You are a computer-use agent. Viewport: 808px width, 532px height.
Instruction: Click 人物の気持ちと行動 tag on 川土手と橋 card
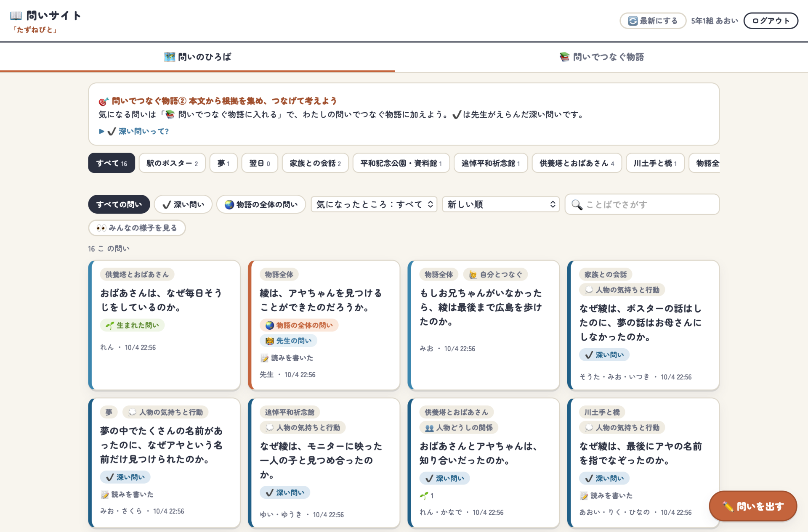tap(622, 428)
